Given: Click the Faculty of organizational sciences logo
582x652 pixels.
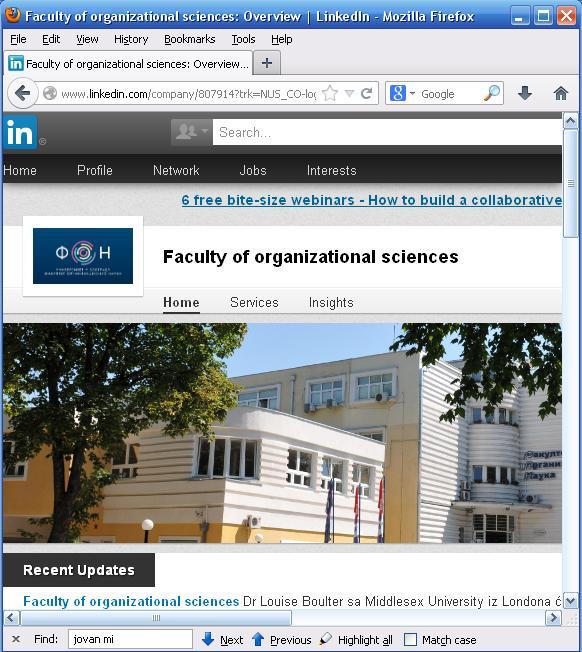Looking at the screenshot, I should [x=83, y=256].
